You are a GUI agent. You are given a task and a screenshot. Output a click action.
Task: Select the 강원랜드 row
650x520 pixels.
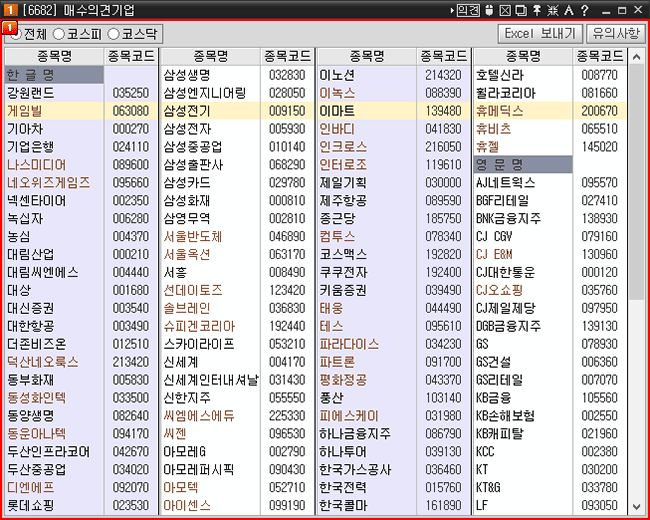pos(81,93)
